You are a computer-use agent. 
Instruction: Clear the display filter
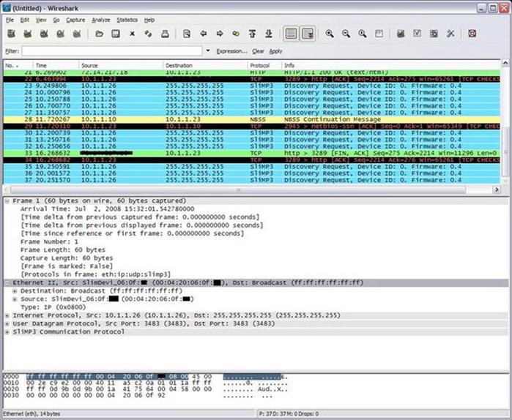click(x=258, y=51)
